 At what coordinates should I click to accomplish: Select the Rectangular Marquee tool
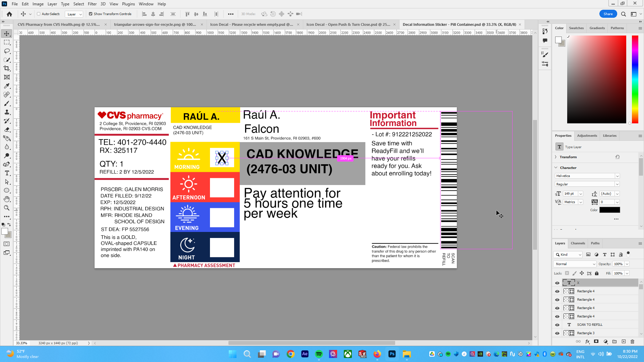pyautogui.click(x=7, y=42)
